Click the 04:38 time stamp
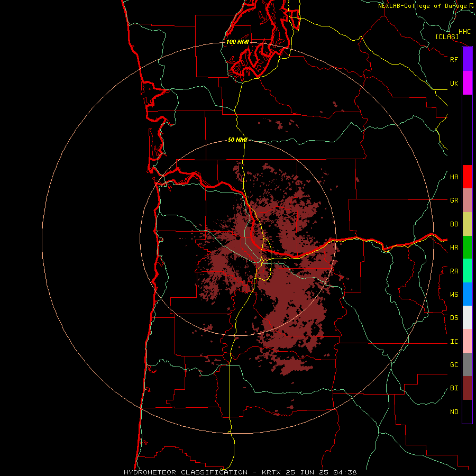The width and height of the screenshot is (476, 476). click(x=344, y=472)
